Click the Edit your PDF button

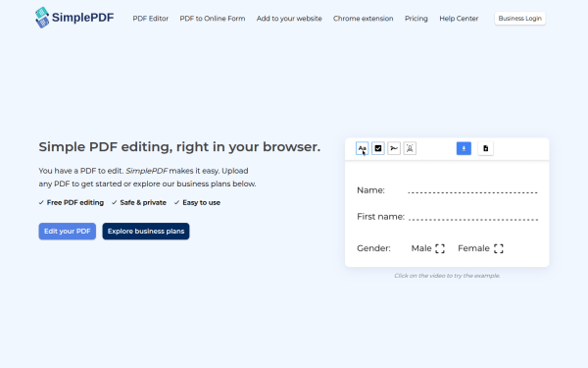coord(67,232)
